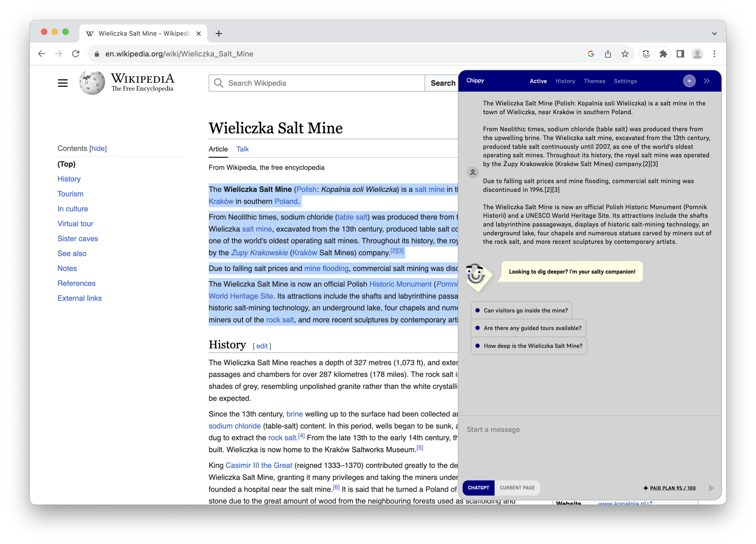The height and width of the screenshot is (544, 756).
Task: Open Chrome's three-dot menu
Action: 714,54
